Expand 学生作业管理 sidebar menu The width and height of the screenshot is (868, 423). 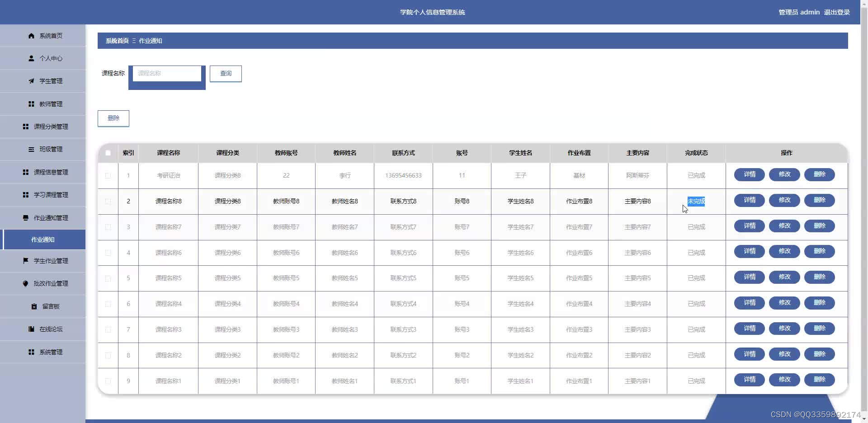click(x=42, y=261)
